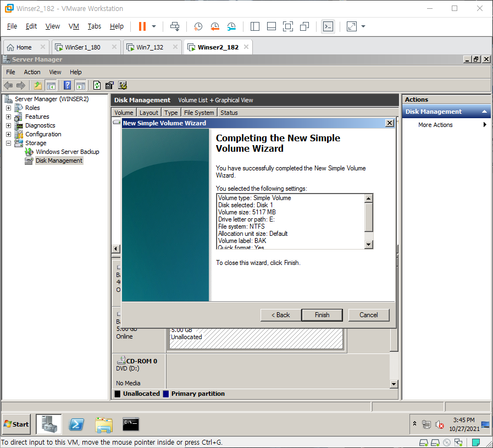This screenshot has height=448, width=493.
Task: Open the snapshot manager
Action: tap(231, 26)
